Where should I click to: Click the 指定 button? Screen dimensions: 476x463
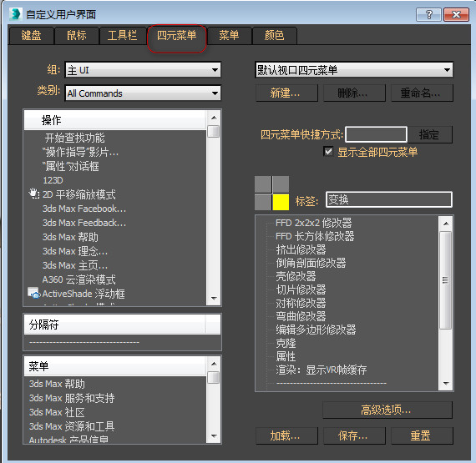tap(429, 134)
